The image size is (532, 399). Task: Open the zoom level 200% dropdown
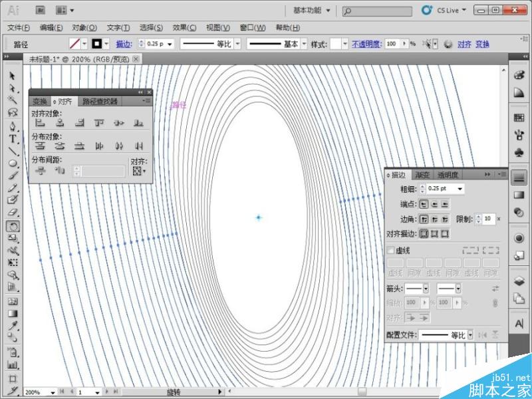53,392
